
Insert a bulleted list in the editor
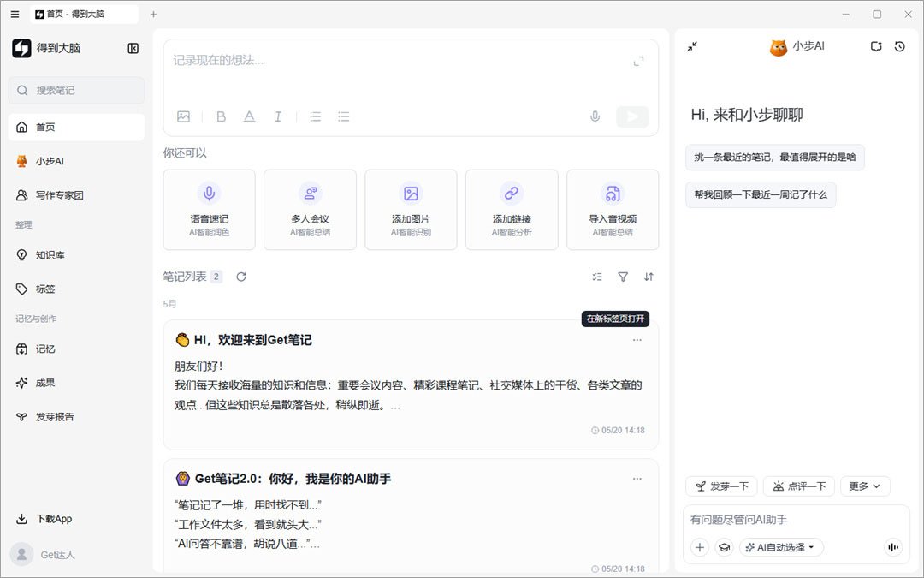[x=344, y=116]
